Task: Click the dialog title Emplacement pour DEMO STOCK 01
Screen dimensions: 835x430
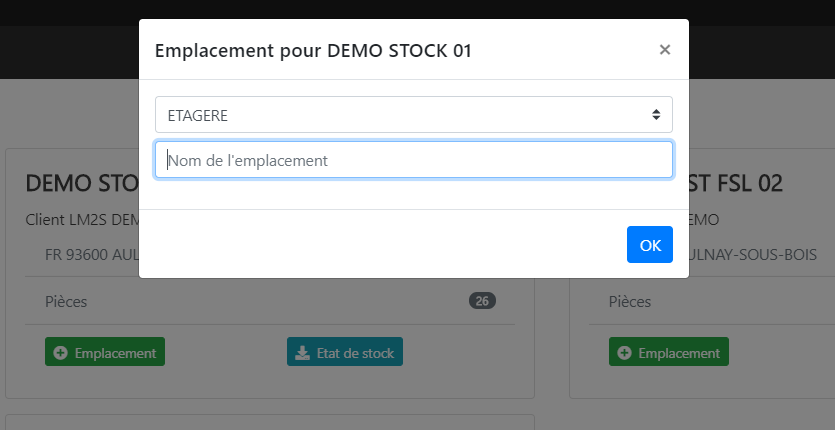Action: point(313,51)
